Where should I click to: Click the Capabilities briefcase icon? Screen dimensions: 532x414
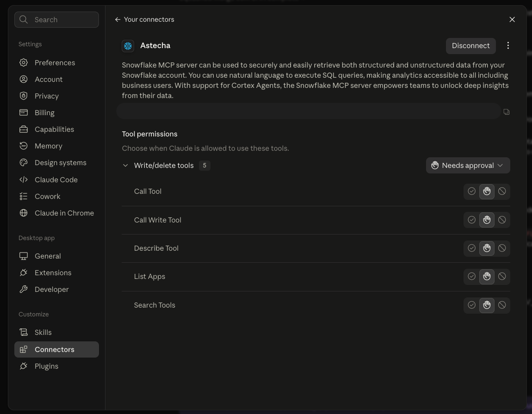24,129
